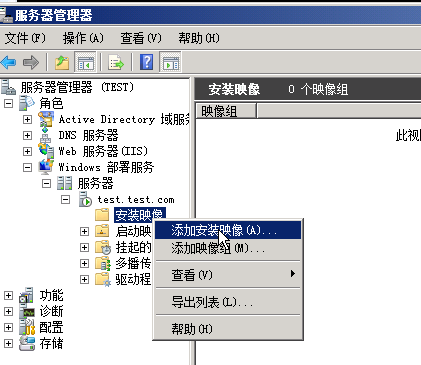Click the 功能 features icon
The height and width of the screenshot is (365, 421).
[x=27, y=295]
